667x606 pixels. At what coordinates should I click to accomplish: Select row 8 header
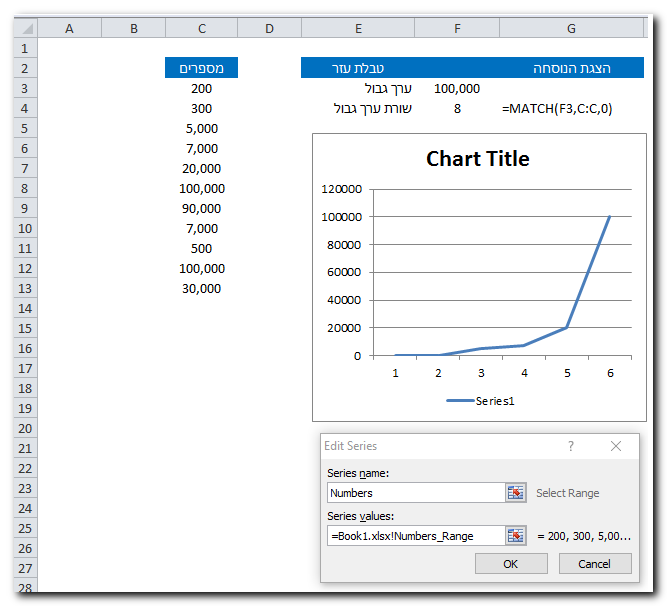(x=23, y=188)
